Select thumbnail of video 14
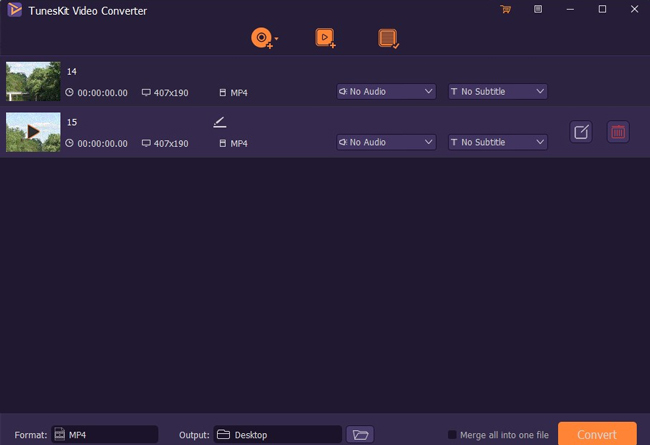 pos(33,81)
